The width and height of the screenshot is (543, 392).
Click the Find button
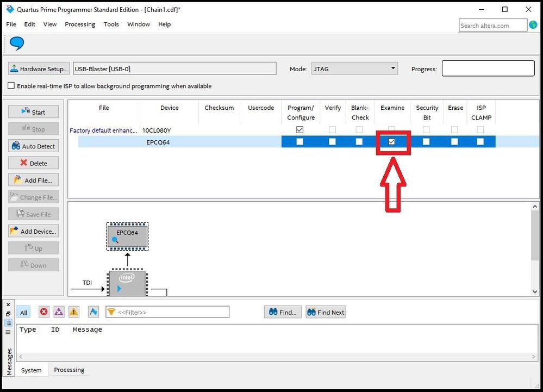click(x=283, y=312)
